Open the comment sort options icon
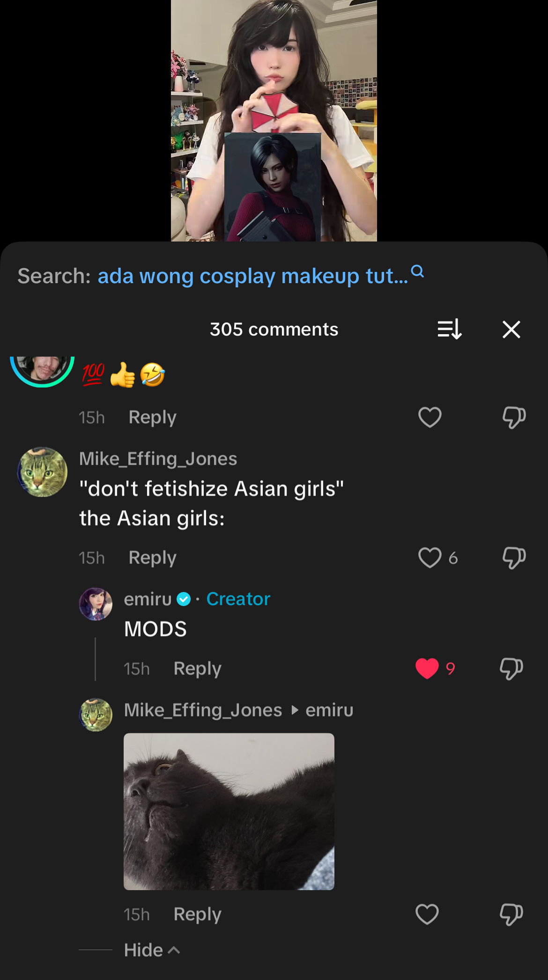 click(x=450, y=329)
